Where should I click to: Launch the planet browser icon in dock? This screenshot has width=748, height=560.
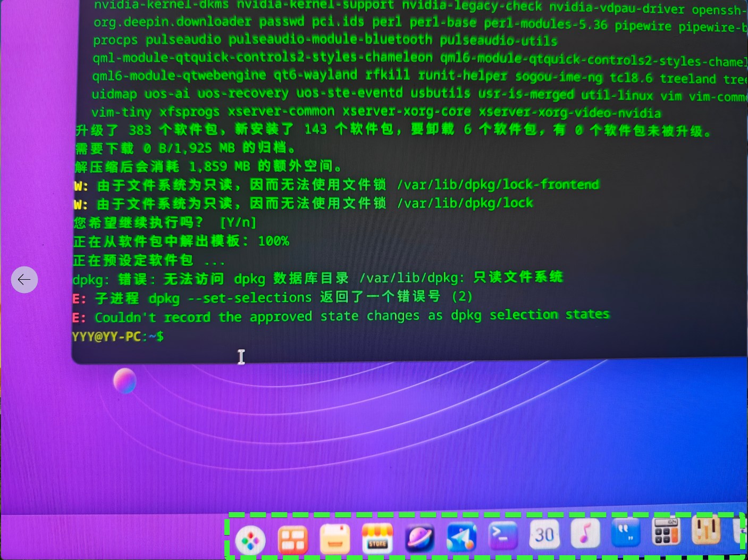(x=419, y=537)
